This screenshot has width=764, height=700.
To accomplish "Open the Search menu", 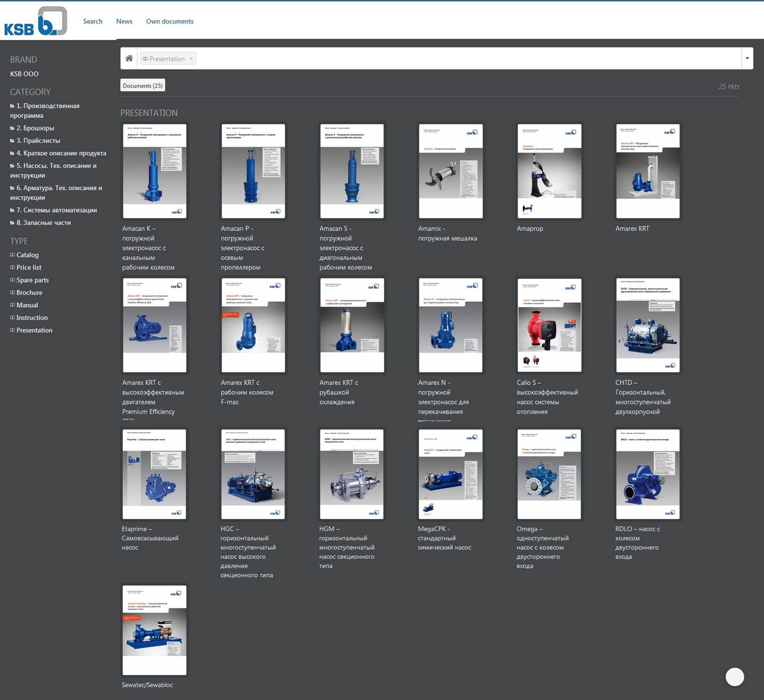I will point(93,21).
